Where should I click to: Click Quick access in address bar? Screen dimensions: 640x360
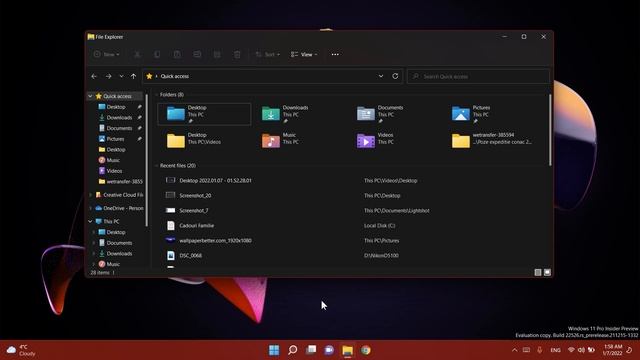tap(175, 76)
